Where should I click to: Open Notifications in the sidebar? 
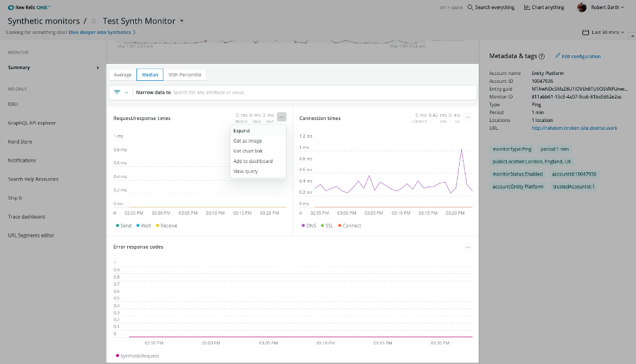pos(22,160)
